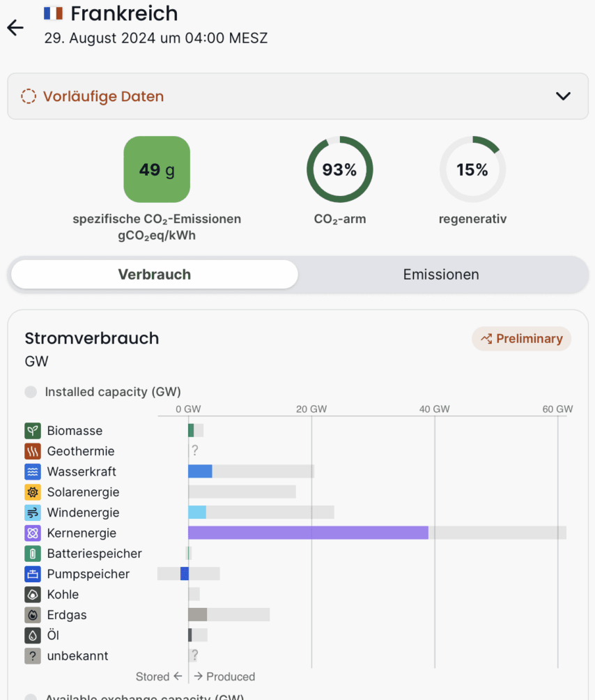Select the Pumpspeicher storage icon
The width and height of the screenshot is (595, 700).
[33, 575]
